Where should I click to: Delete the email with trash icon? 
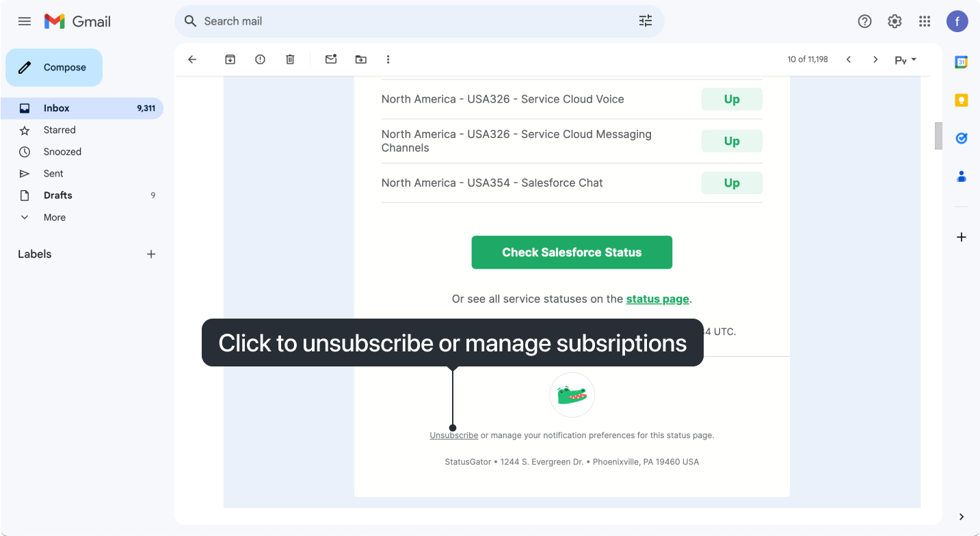(290, 59)
